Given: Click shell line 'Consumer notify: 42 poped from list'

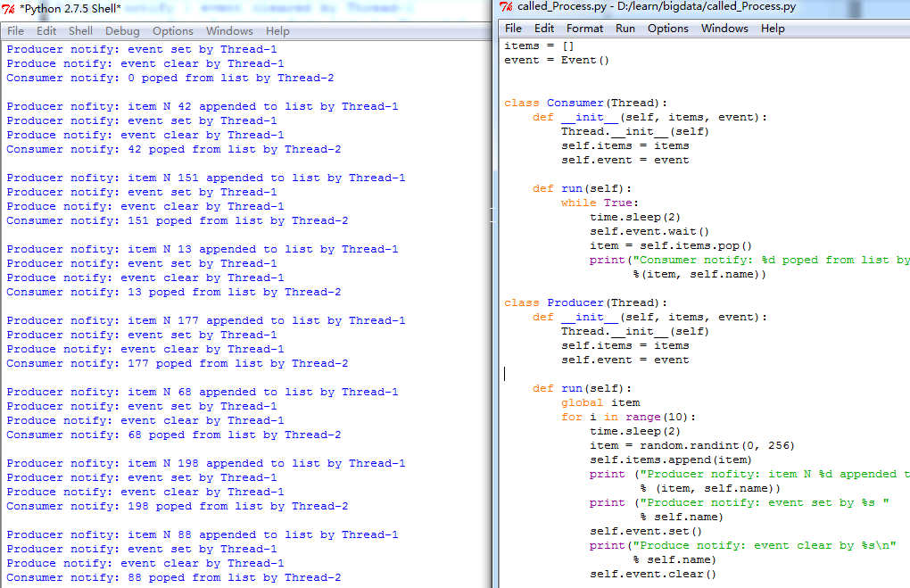Looking at the screenshot, I should pos(174,149).
